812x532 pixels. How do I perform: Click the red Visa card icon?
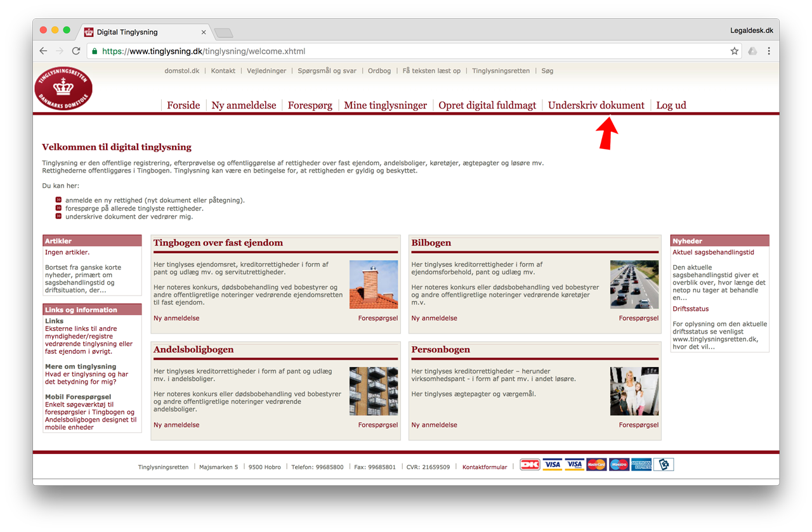(x=552, y=465)
